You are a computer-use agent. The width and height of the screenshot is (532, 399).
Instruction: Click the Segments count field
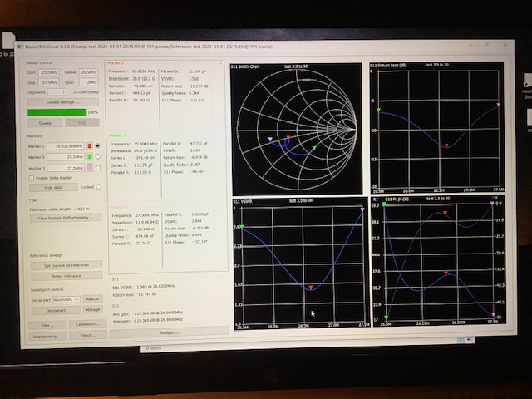(x=57, y=92)
